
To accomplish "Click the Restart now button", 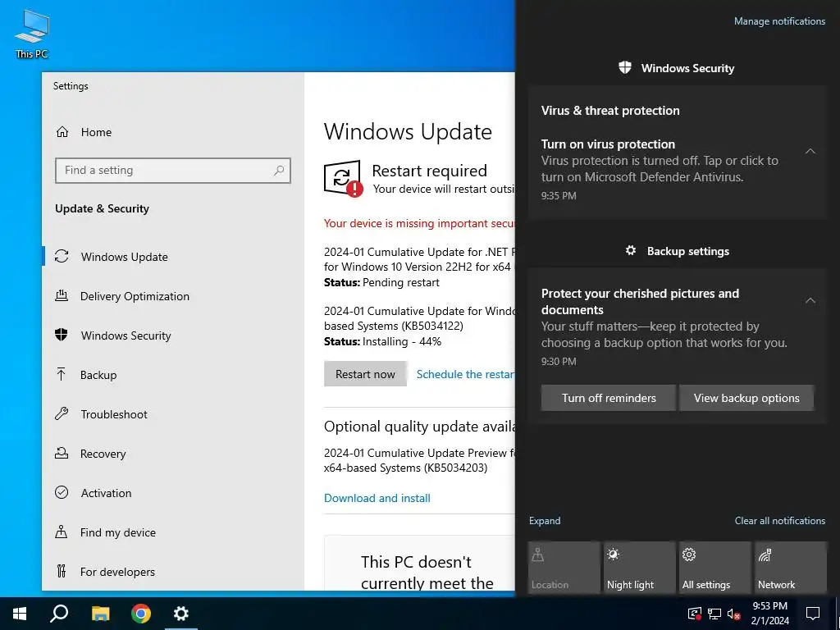I will (365, 374).
